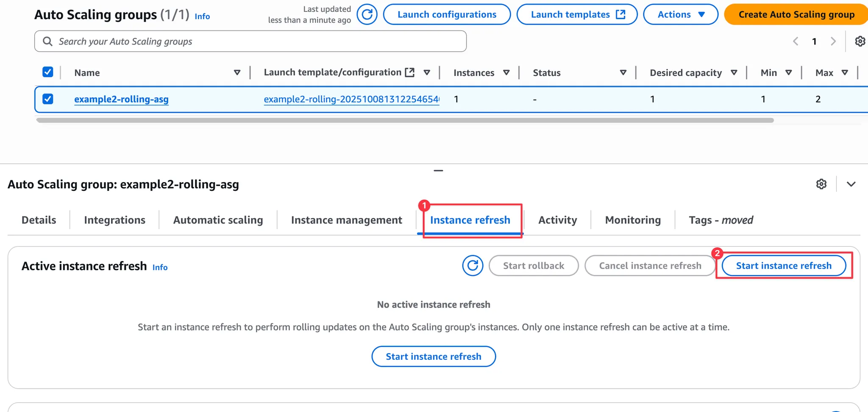Click the external link icon on Launch templates
868x412 pixels.
pos(620,14)
